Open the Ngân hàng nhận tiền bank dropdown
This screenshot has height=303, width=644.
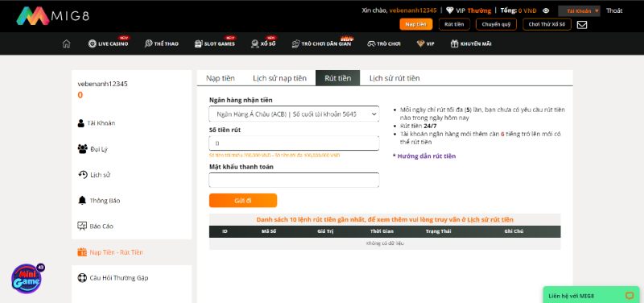pos(294,114)
